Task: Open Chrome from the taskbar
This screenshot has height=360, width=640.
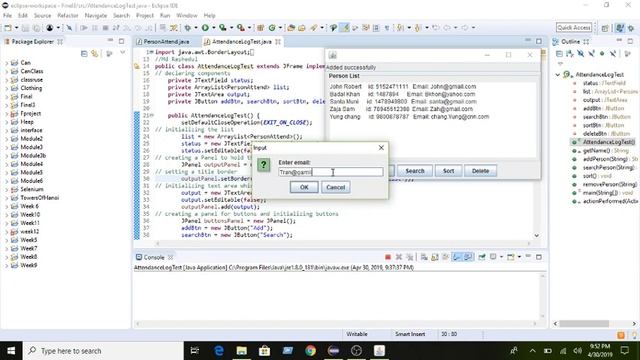Action: [x=311, y=351]
